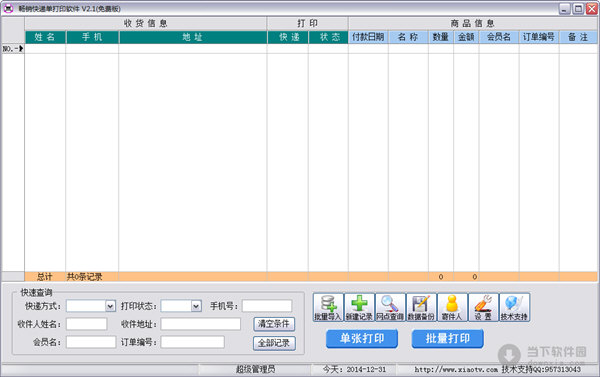Screen dimensions: 600x377
Task: Click 订单编号 column header in table
Action: pyautogui.click(x=539, y=37)
